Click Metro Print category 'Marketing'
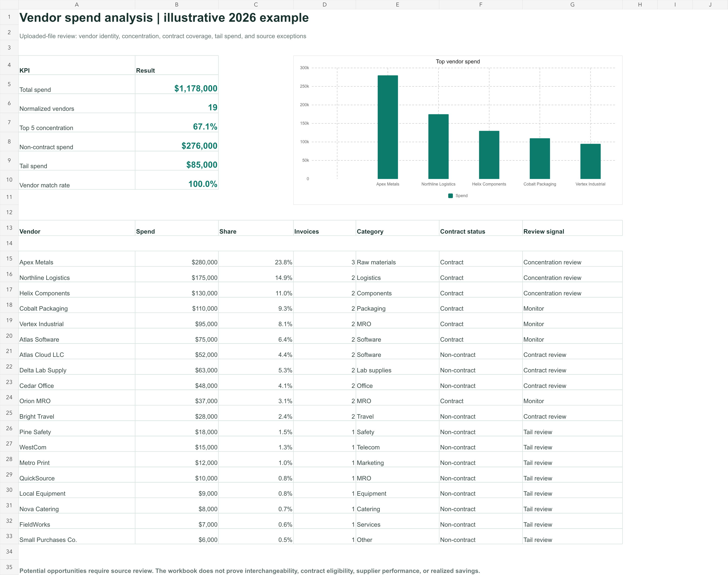728x575 pixels. coord(397,460)
